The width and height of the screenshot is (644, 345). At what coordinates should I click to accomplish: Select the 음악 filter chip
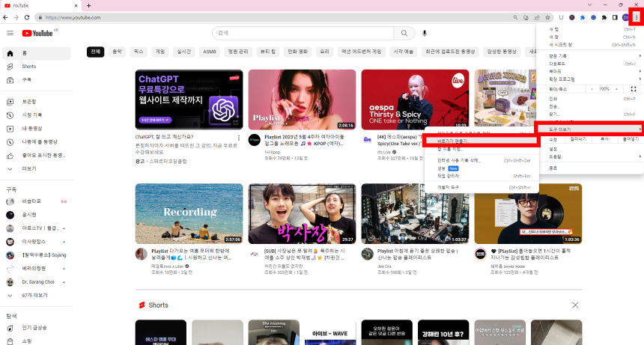[117, 52]
